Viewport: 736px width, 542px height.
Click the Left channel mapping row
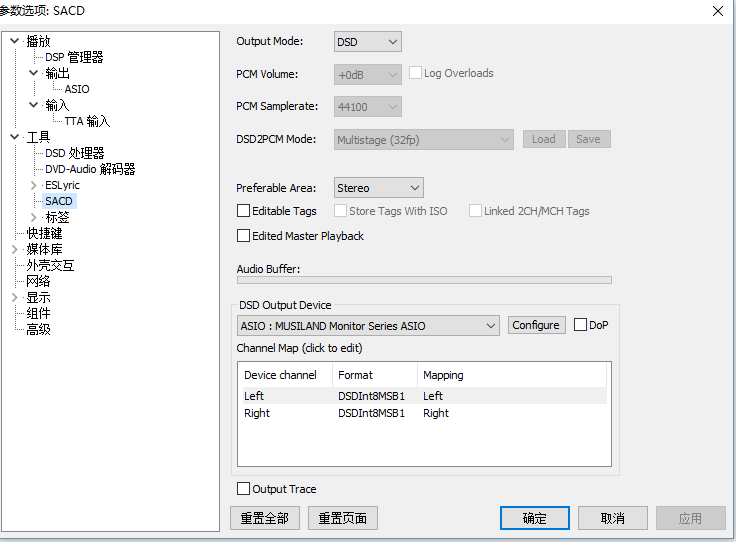421,396
